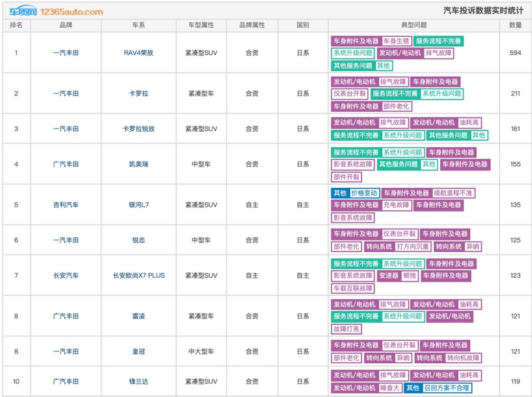Screen dimensions: 532x397
Task: Click the 数量 column header
Action: (x=515, y=25)
